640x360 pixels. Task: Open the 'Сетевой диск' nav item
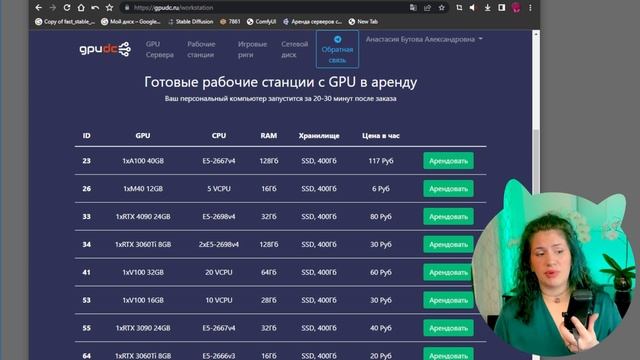pos(294,49)
